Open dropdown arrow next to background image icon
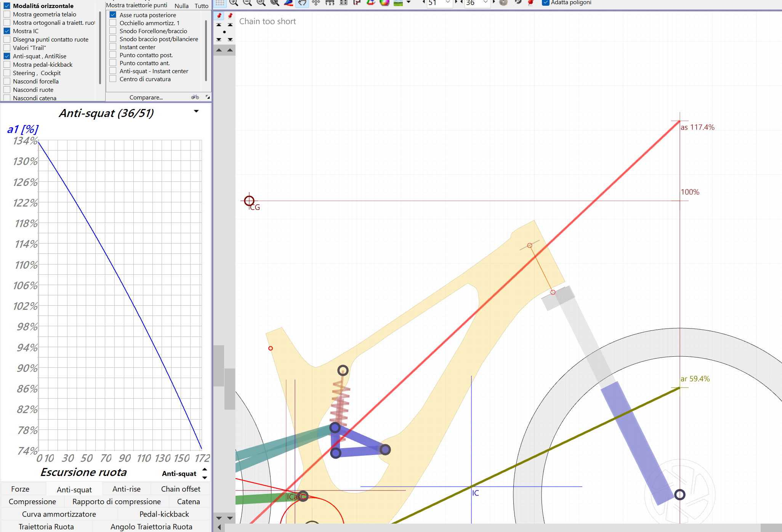This screenshot has width=782, height=532. tap(409, 3)
